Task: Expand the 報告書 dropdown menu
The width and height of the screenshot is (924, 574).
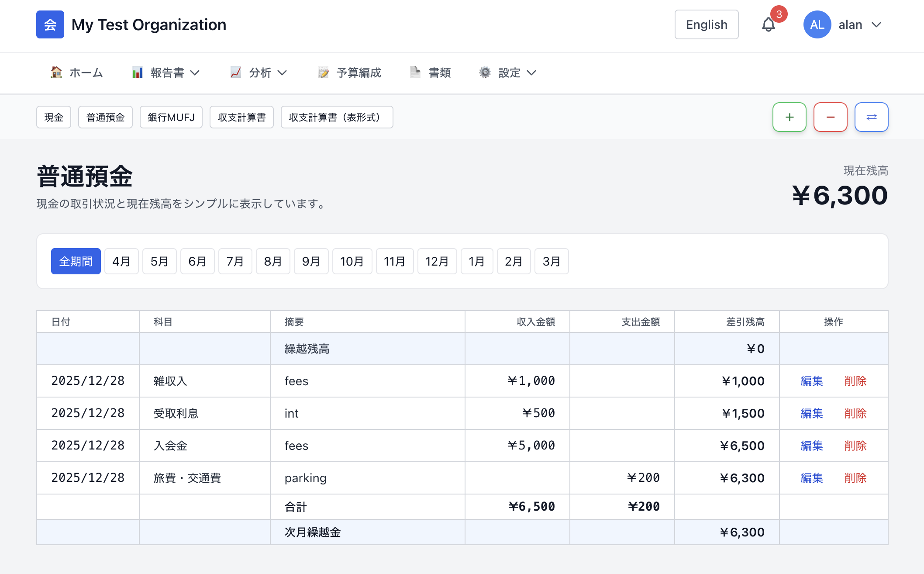Action: pos(166,73)
